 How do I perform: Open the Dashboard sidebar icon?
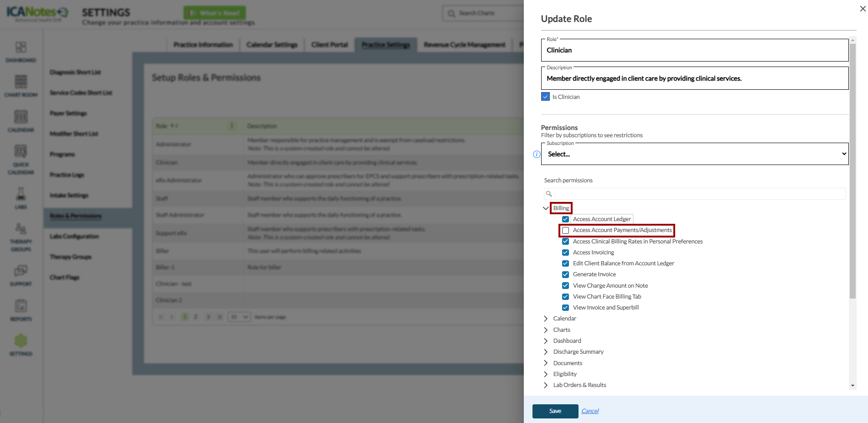coord(21,48)
